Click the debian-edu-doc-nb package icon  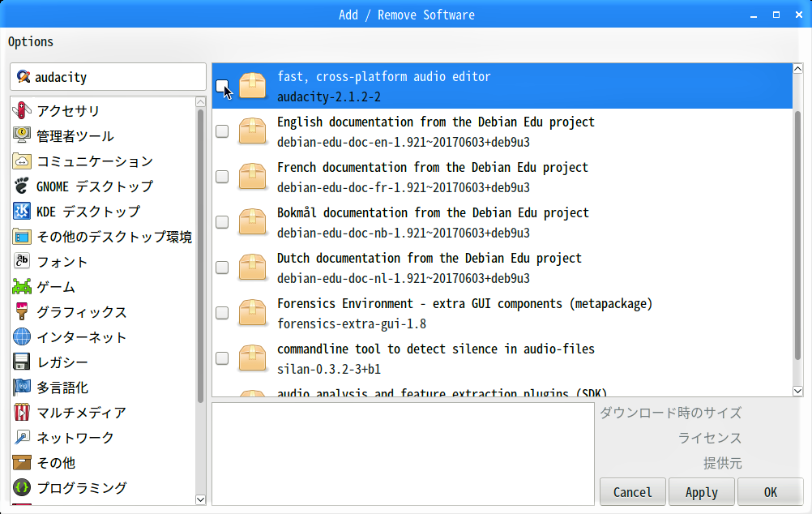tap(252, 222)
